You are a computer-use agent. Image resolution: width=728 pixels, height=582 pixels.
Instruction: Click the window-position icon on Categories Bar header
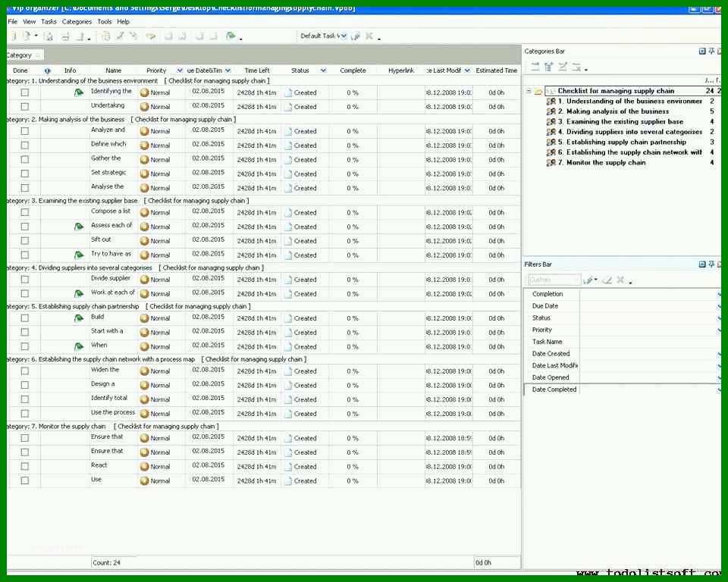pos(702,51)
